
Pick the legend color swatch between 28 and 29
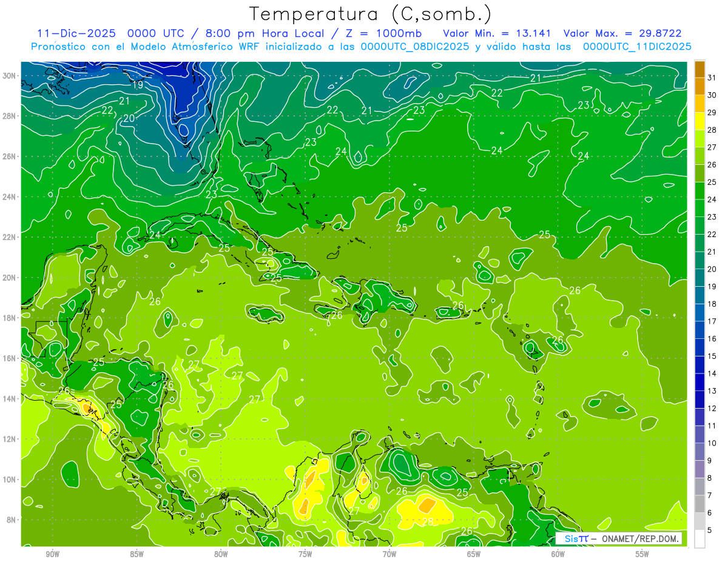700,121
